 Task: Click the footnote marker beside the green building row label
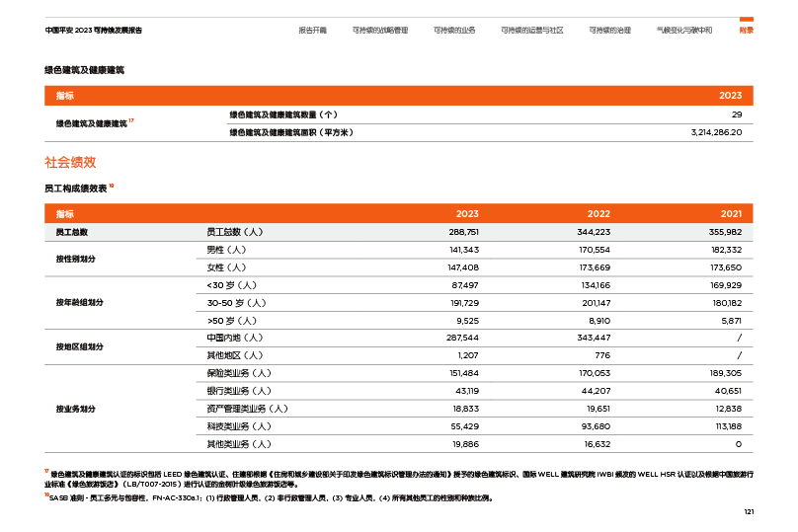coord(132,120)
